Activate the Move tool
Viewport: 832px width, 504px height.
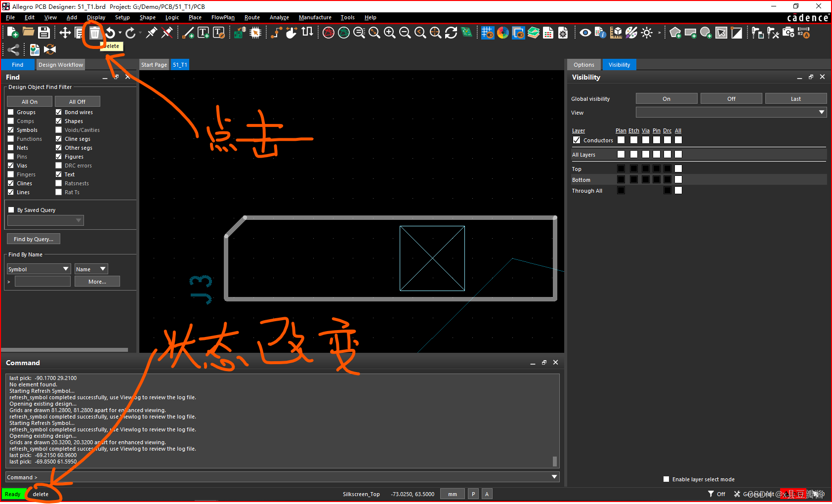[65, 33]
